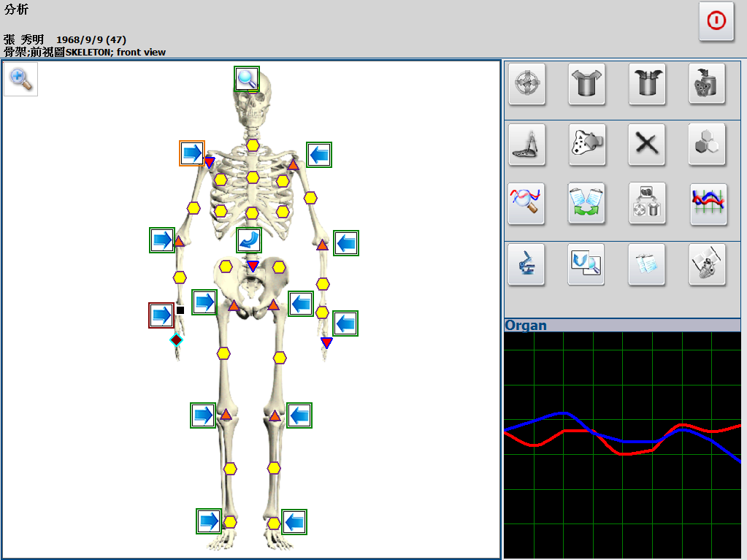
Task: Select the yellow hexagon marker on the sternum
Action: click(253, 177)
